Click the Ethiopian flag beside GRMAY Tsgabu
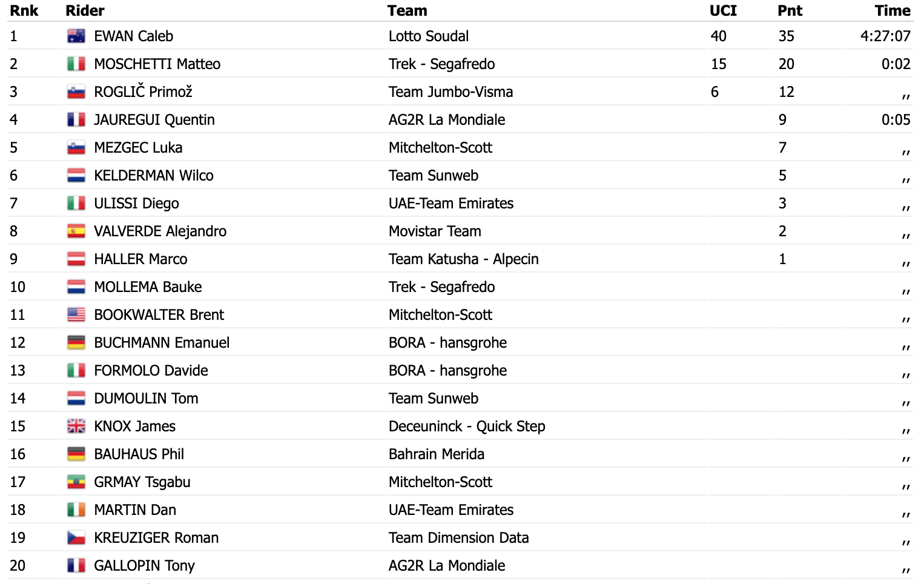 pos(76,482)
